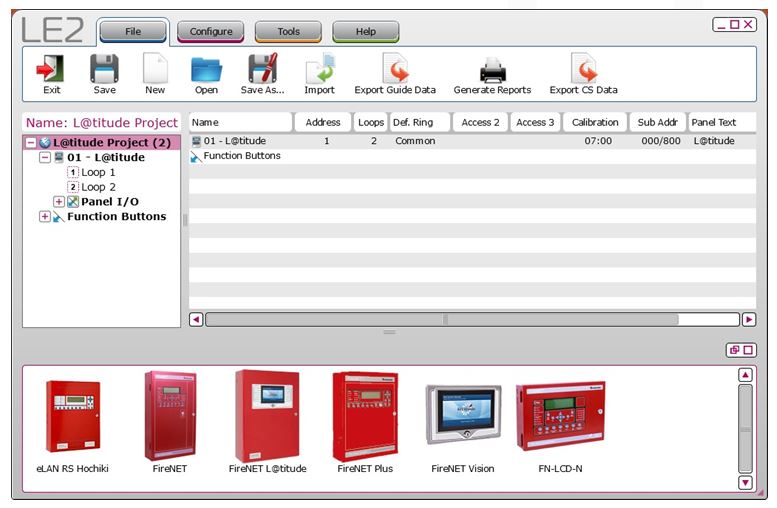Click the Panel Text column header

tap(722, 122)
